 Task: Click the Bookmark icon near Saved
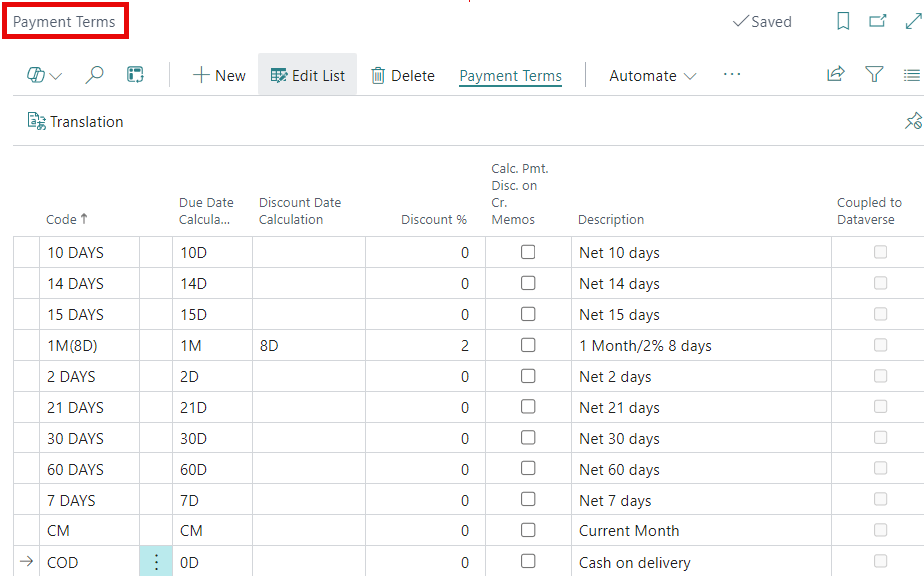pyautogui.click(x=842, y=20)
